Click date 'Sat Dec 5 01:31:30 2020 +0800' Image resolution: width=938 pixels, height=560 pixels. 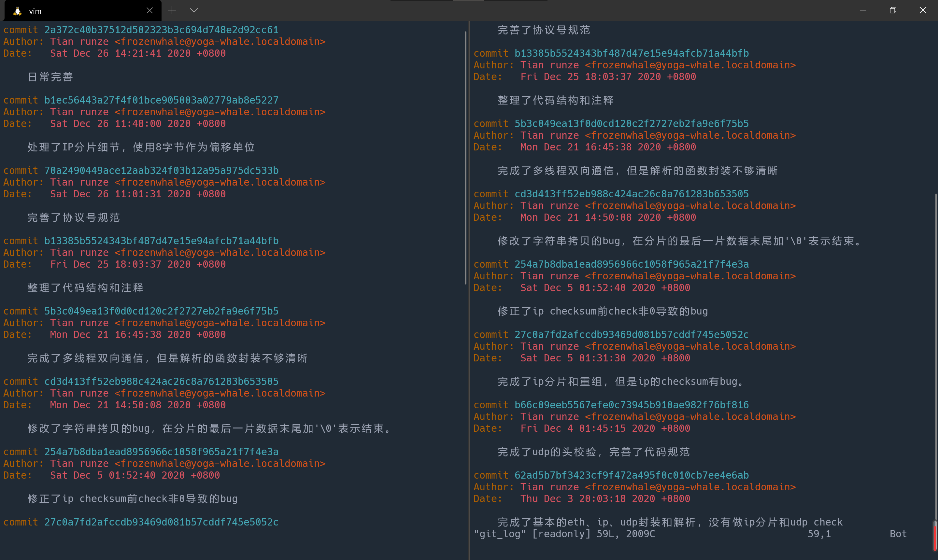[x=605, y=358]
